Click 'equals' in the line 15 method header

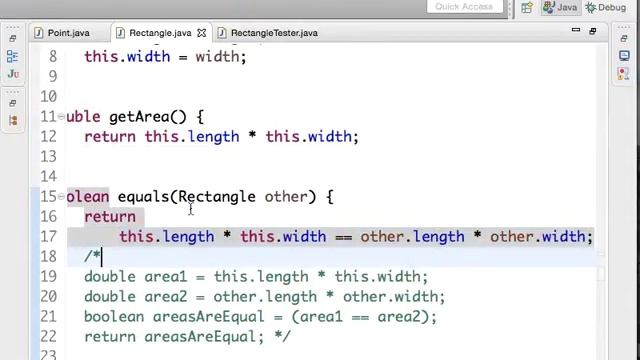click(143, 197)
